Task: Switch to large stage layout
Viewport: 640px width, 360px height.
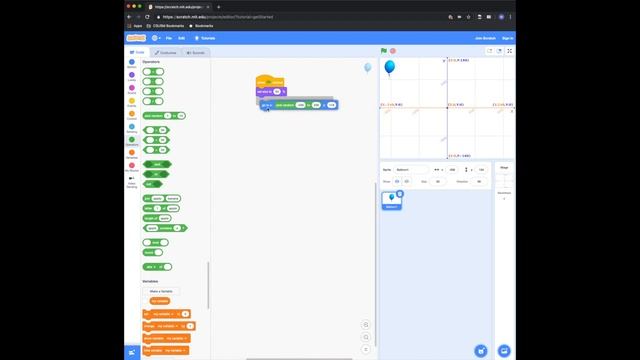Action: pos(499,51)
